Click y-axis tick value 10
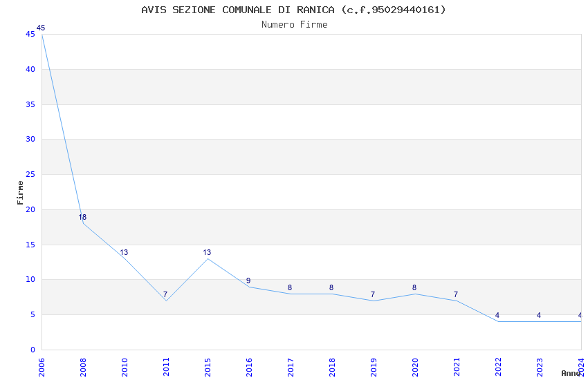Image resolution: width=588 pixels, height=380 pixels. coord(30,279)
